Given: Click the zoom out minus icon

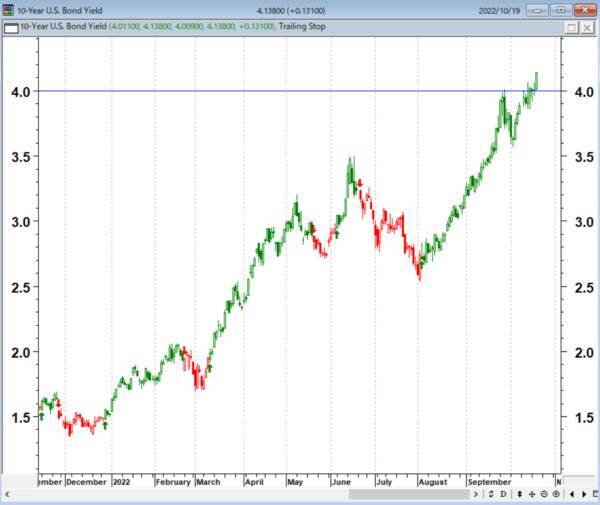Looking at the screenshot, I should pos(543,494).
